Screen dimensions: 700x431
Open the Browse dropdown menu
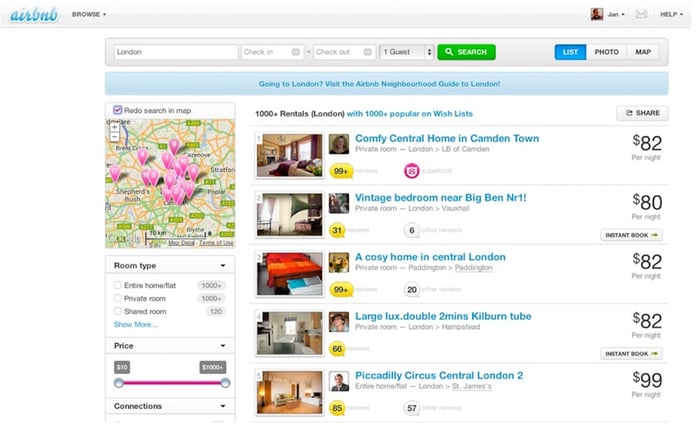tap(89, 14)
